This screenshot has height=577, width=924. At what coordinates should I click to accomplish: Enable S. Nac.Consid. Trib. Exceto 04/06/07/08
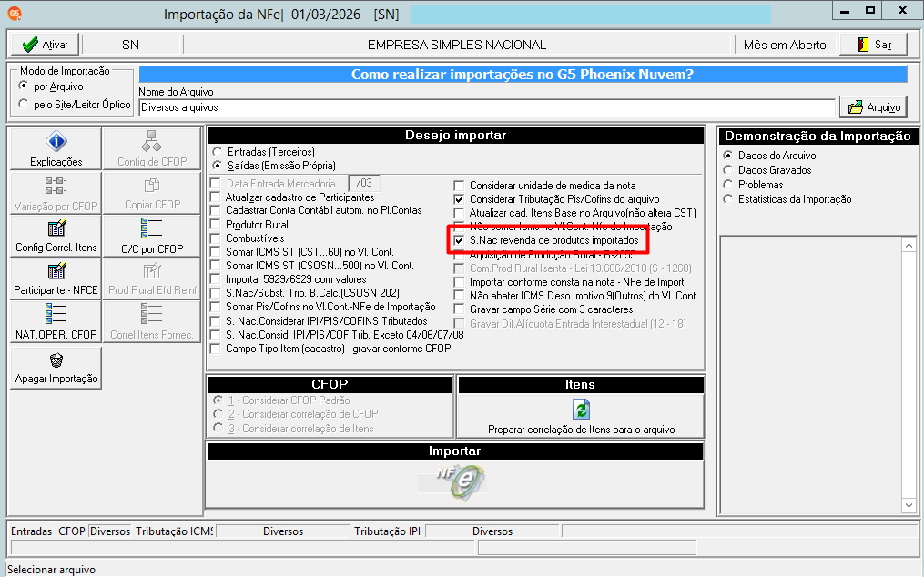[x=216, y=335]
